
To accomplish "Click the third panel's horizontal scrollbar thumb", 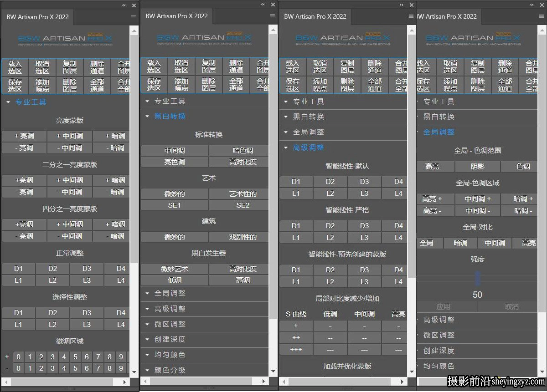I will (340, 382).
